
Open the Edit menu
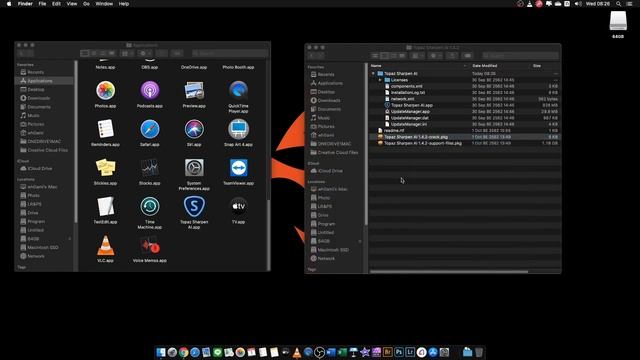[x=56, y=4]
